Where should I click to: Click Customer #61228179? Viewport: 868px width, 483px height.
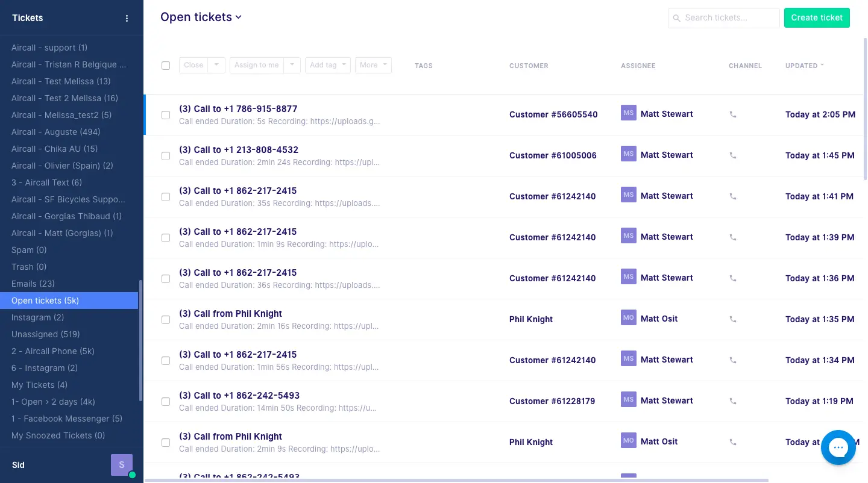(552, 401)
